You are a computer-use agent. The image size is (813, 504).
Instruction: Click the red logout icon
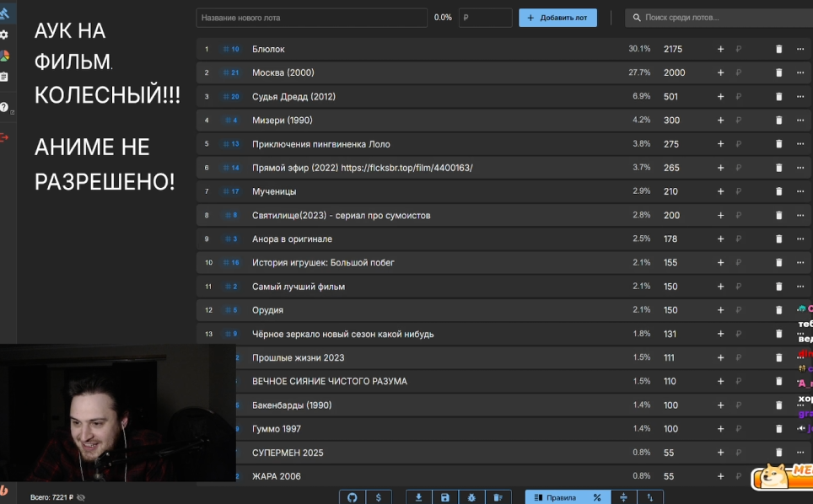point(4,137)
